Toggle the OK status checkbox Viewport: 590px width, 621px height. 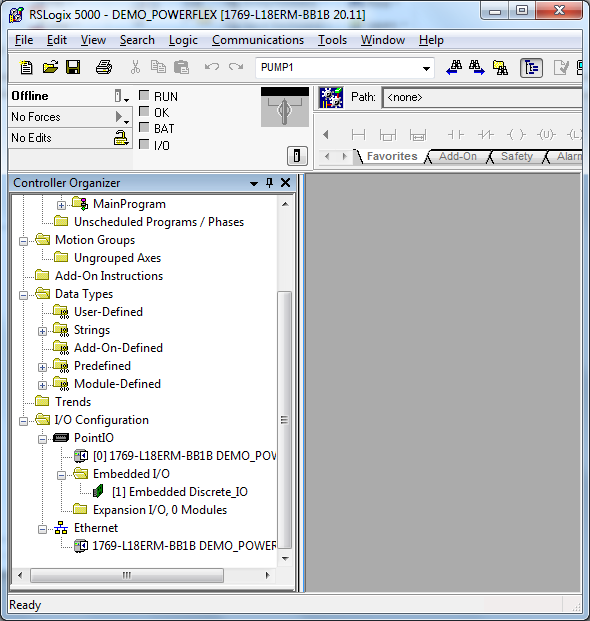pos(144,111)
